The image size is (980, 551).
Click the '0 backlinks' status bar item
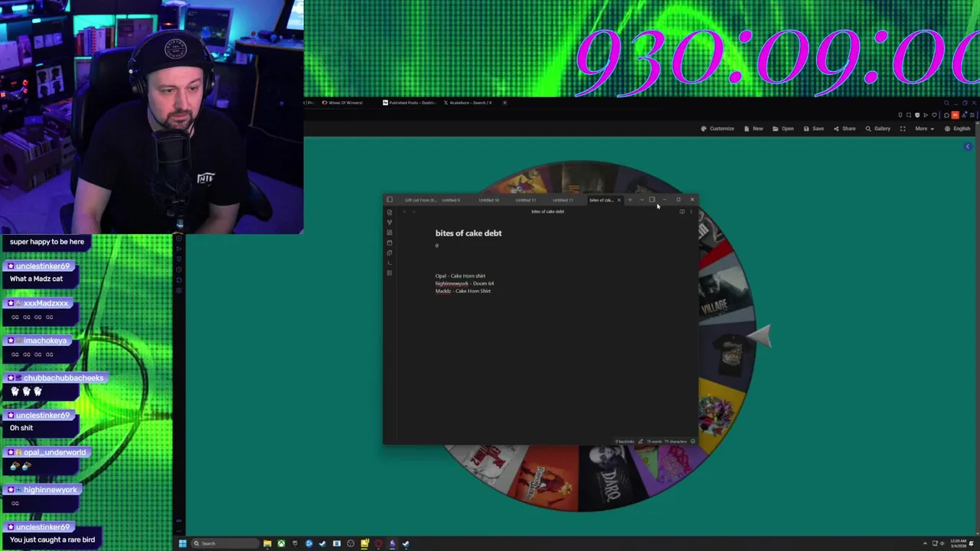[625, 442]
